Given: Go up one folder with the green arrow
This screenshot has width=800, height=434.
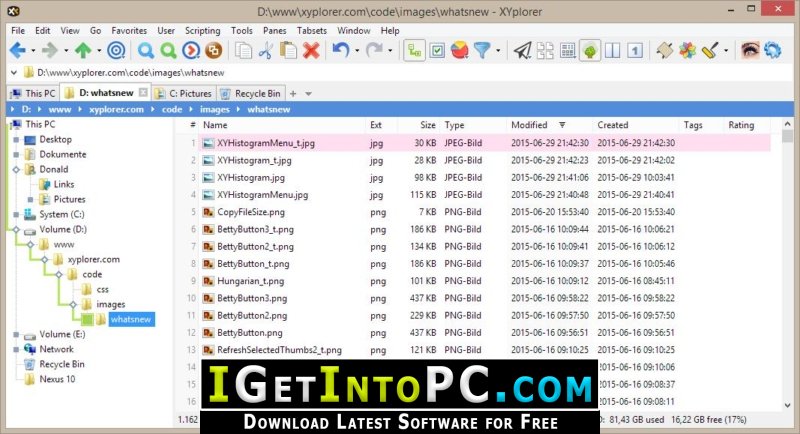Looking at the screenshot, I should 83,50.
